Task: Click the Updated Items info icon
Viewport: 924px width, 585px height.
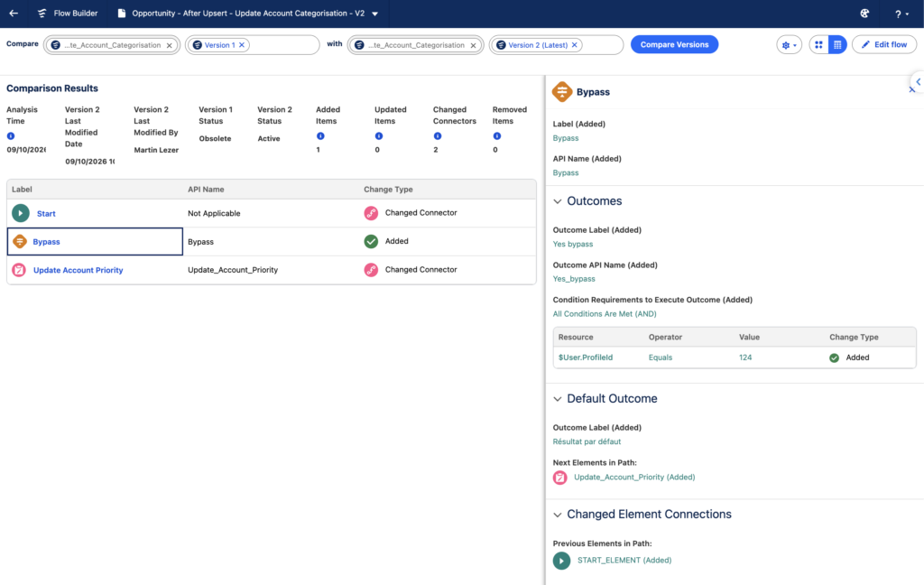Action: 379,136
